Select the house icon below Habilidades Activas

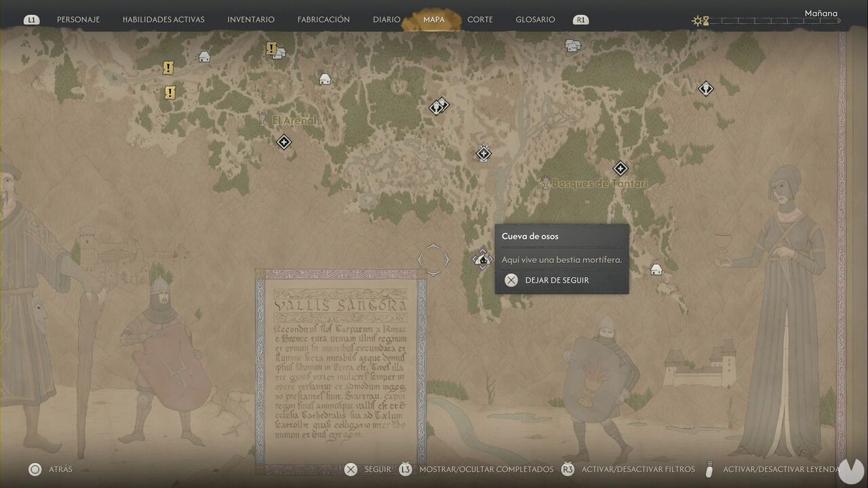(x=204, y=57)
